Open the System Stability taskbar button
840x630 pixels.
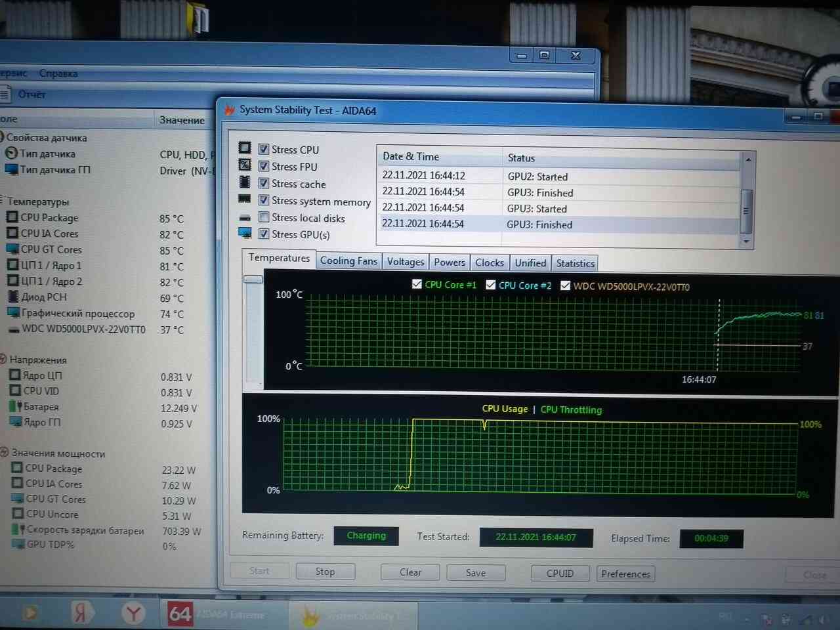point(354,616)
